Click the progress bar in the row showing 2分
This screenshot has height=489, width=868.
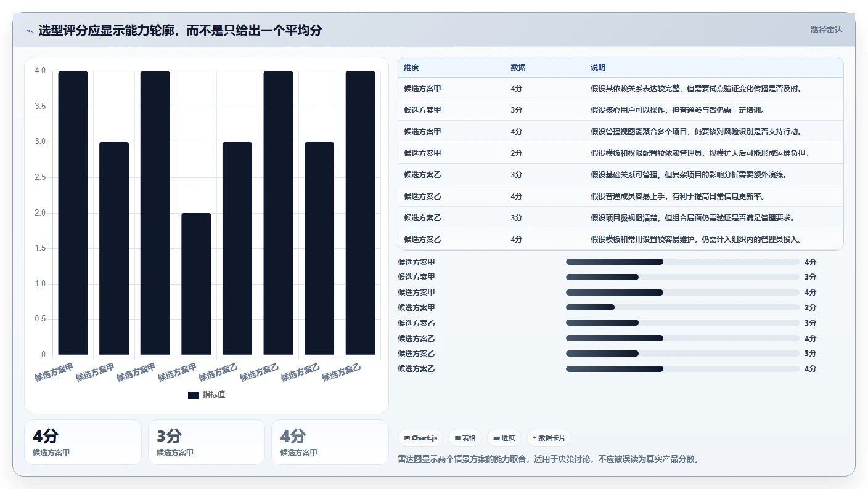(x=682, y=308)
